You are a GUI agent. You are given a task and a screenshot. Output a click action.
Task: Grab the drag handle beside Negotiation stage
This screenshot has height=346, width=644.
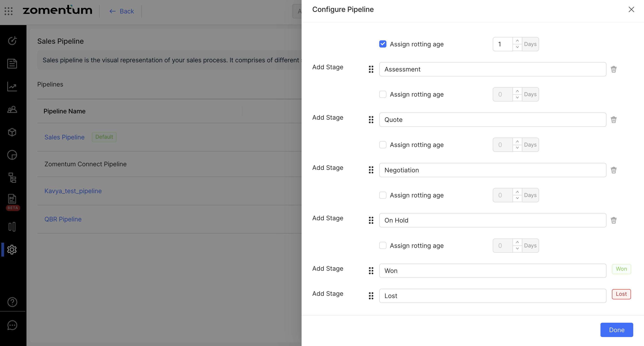(x=371, y=170)
